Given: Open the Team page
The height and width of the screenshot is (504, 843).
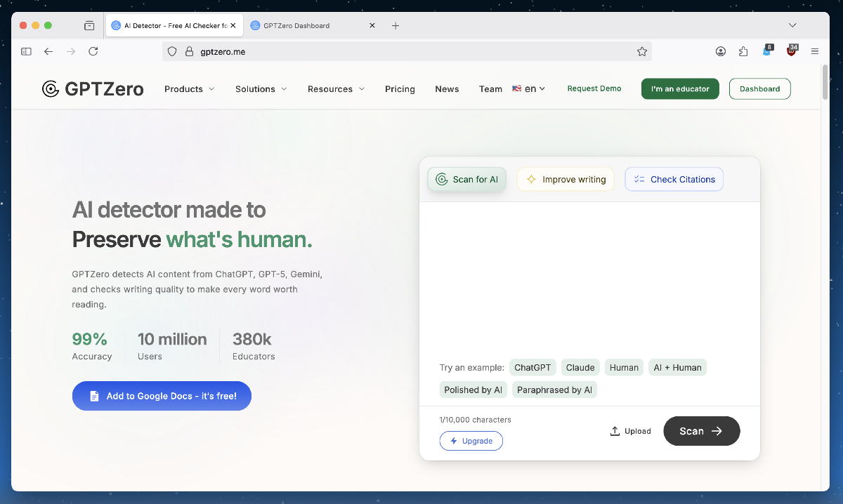Looking at the screenshot, I should pos(490,89).
